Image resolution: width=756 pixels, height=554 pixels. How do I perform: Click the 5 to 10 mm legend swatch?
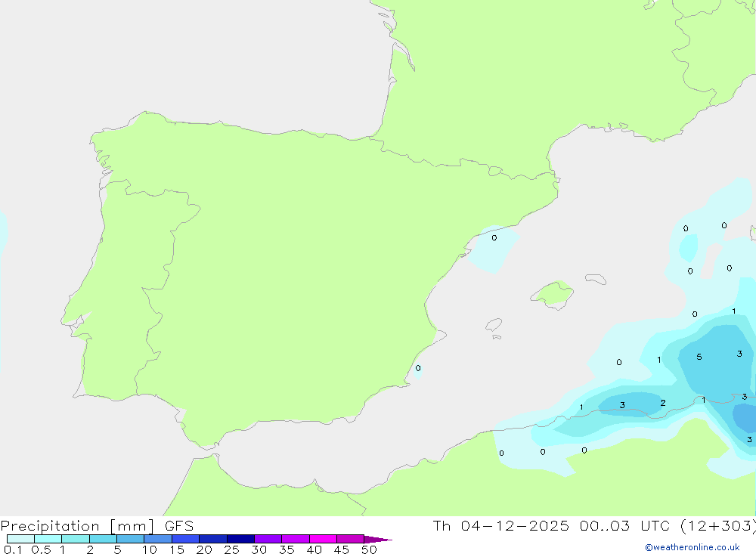coord(130,539)
